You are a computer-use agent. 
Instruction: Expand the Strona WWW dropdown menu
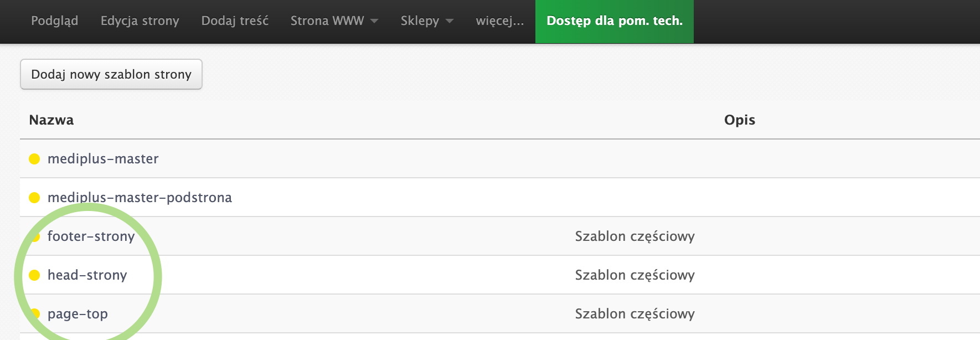(x=334, y=21)
